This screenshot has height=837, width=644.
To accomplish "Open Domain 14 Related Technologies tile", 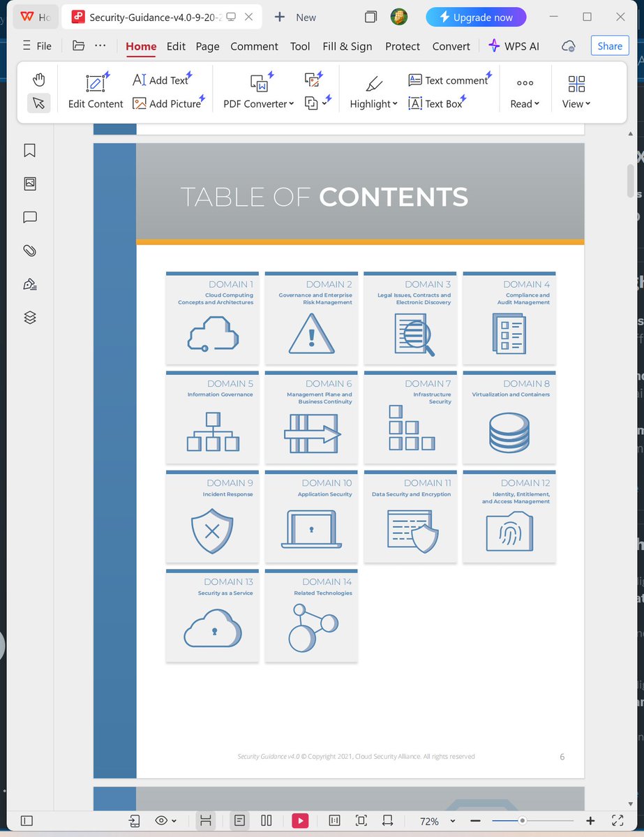I will (x=311, y=616).
